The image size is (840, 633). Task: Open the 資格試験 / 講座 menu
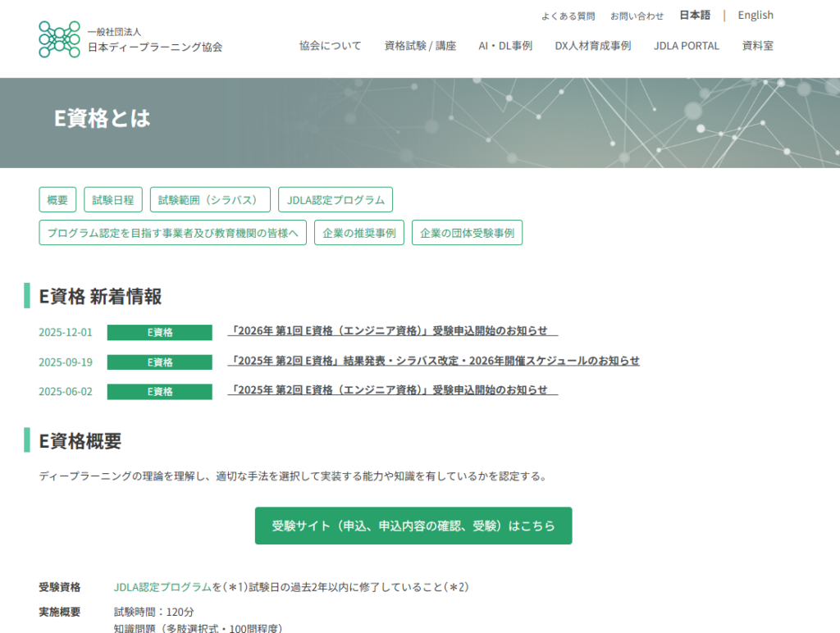tap(420, 46)
